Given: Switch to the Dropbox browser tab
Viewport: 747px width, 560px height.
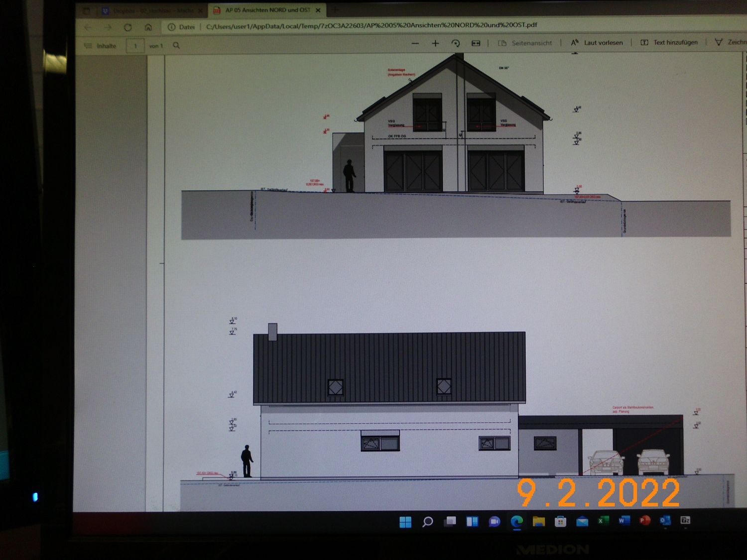Looking at the screenshot, I should [x=149, y=10].
